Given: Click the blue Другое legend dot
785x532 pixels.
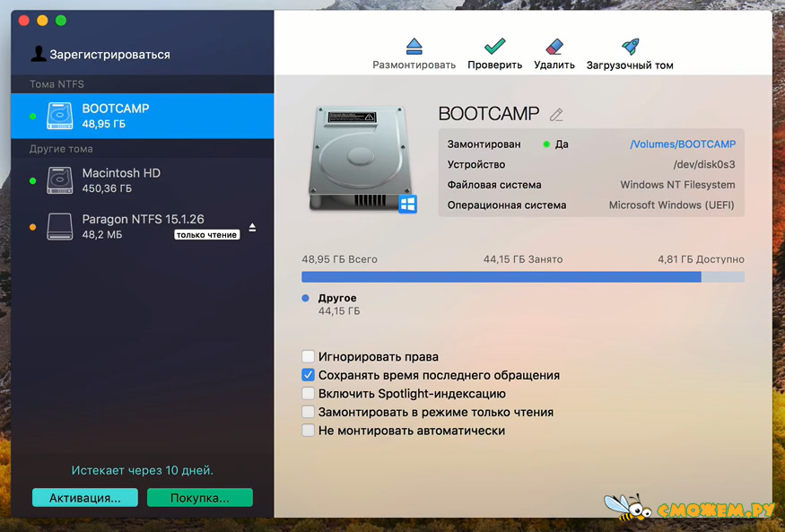Looking at the screenshot, I should [x=305, y=298].
